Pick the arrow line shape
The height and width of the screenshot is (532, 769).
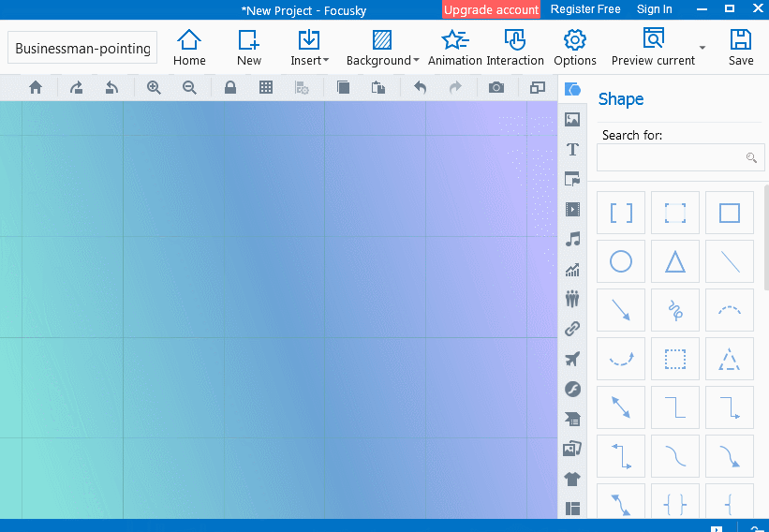621,310
